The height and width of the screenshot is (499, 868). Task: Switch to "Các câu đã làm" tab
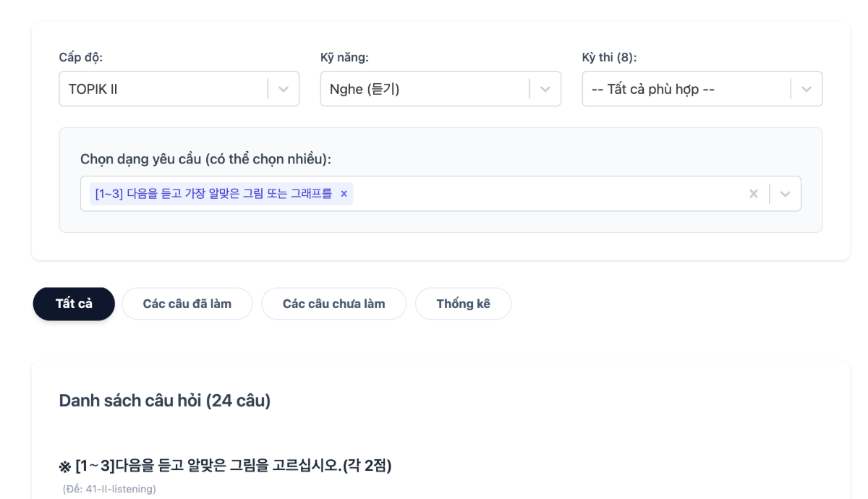click(x=187, y=304)
